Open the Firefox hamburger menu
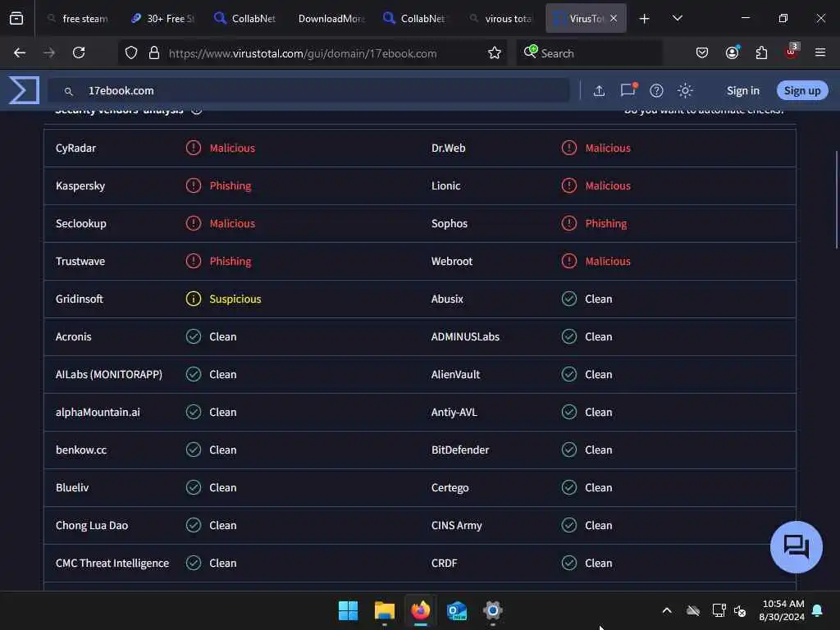This screenshot has height=630, width=840. [x=820, y=52]
